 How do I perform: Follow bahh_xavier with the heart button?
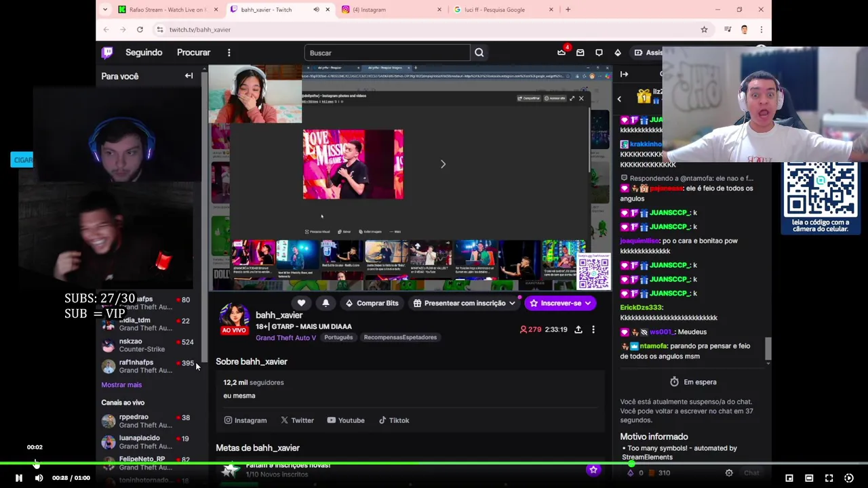pos(301,303)
